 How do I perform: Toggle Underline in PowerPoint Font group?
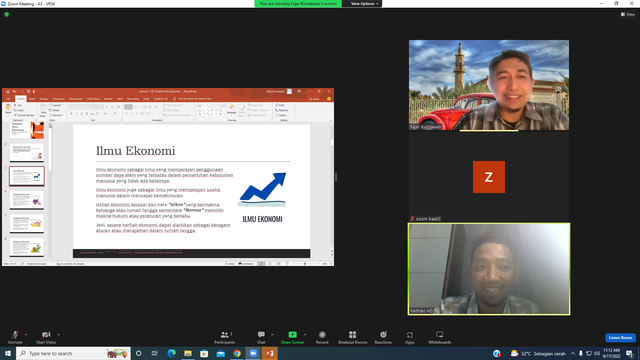[82, 114]
